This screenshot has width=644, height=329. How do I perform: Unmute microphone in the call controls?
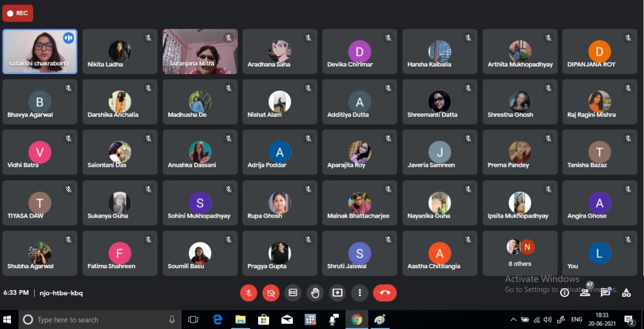(249, 293)
